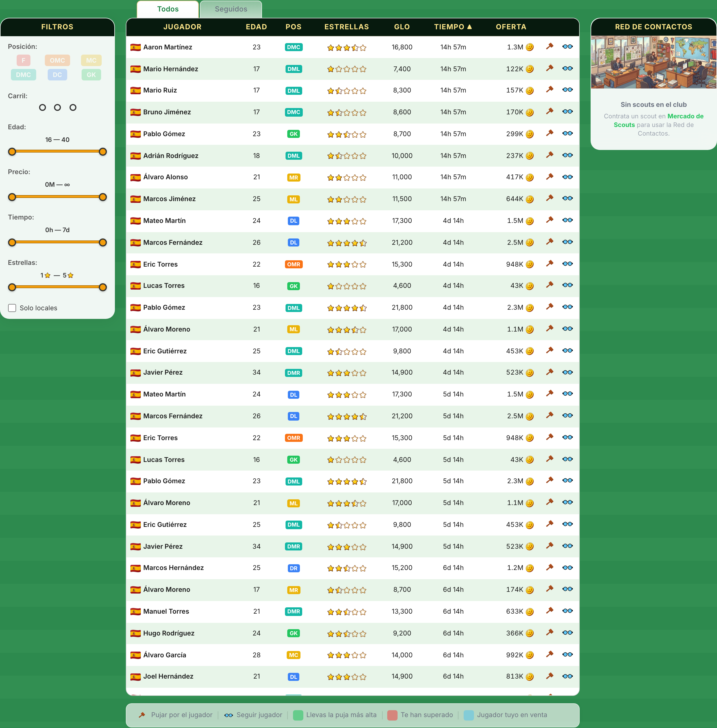This screenshot has height=728, width=717.
Task: Sort by the EDAD column header
Action: coord(257,27)
